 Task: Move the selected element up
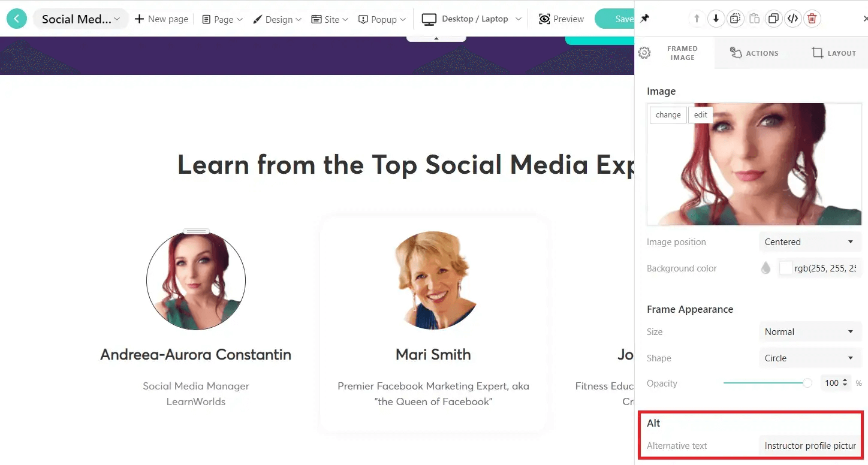pos(697,19)
